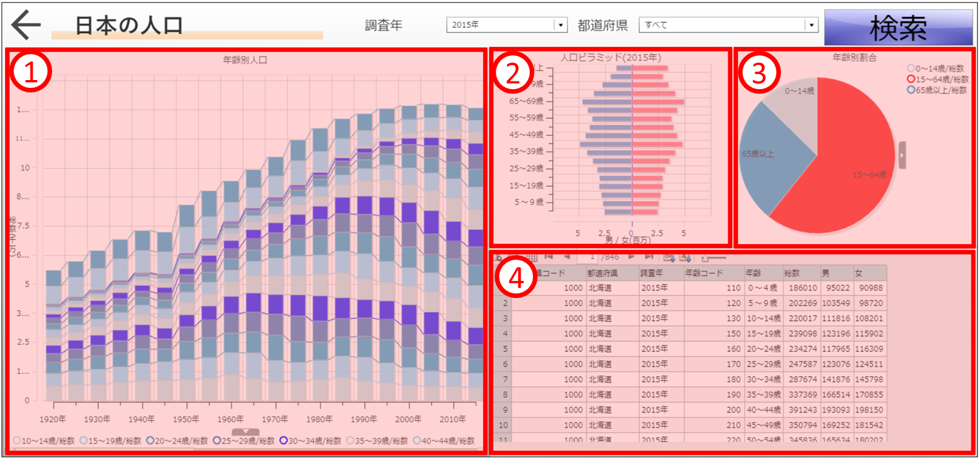Click the 年齢コード column header

coord(713,273)
